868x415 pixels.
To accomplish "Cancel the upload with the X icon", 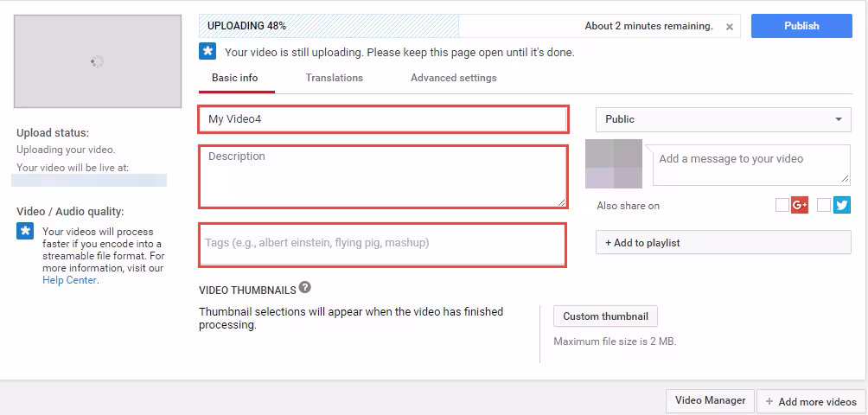I will 730,27.
